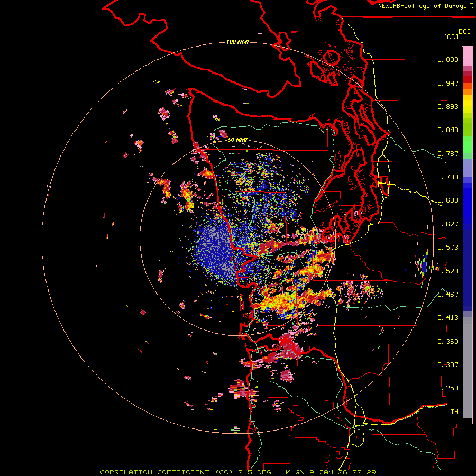The height and width of the screenshot is (476, 476).
Task: Select the 0.787 legend value
Action: click(x=448, y=153)
